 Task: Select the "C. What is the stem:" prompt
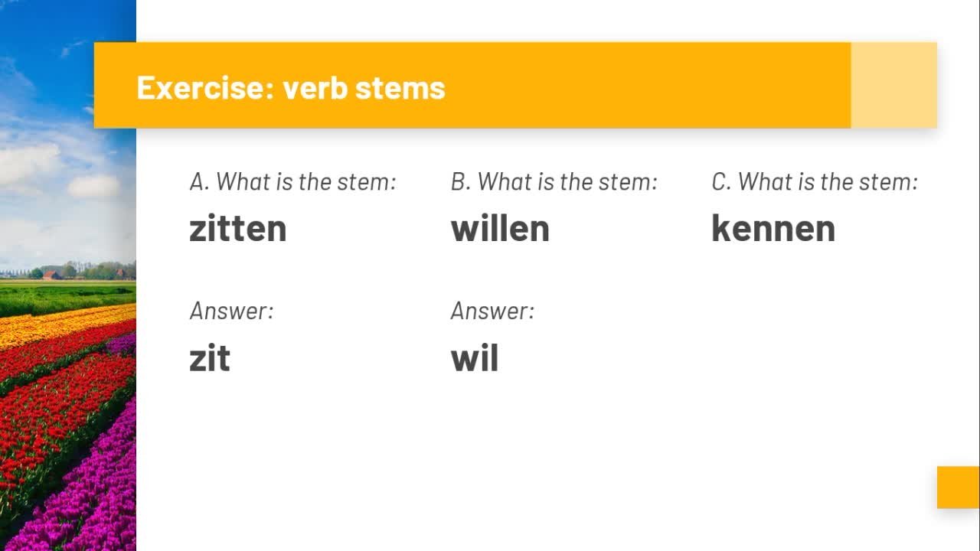[x=814, y=182]
